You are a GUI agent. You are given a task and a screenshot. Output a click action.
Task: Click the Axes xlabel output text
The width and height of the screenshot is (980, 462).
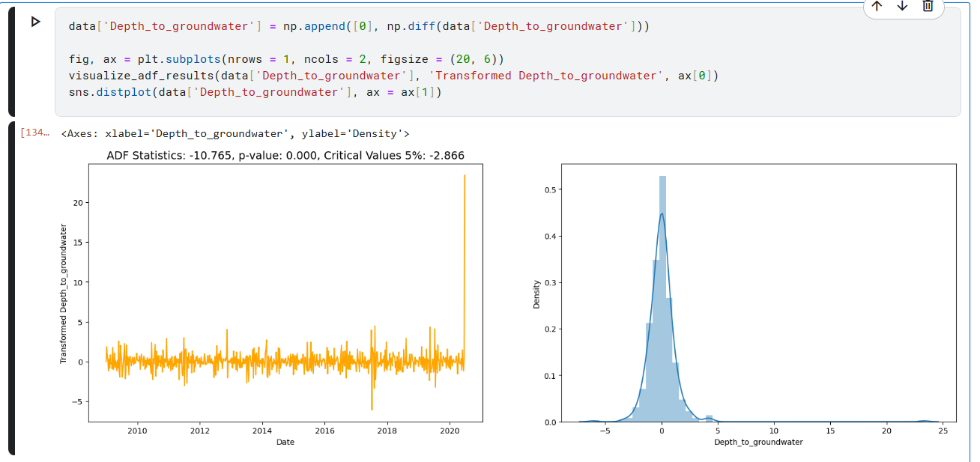235,134
